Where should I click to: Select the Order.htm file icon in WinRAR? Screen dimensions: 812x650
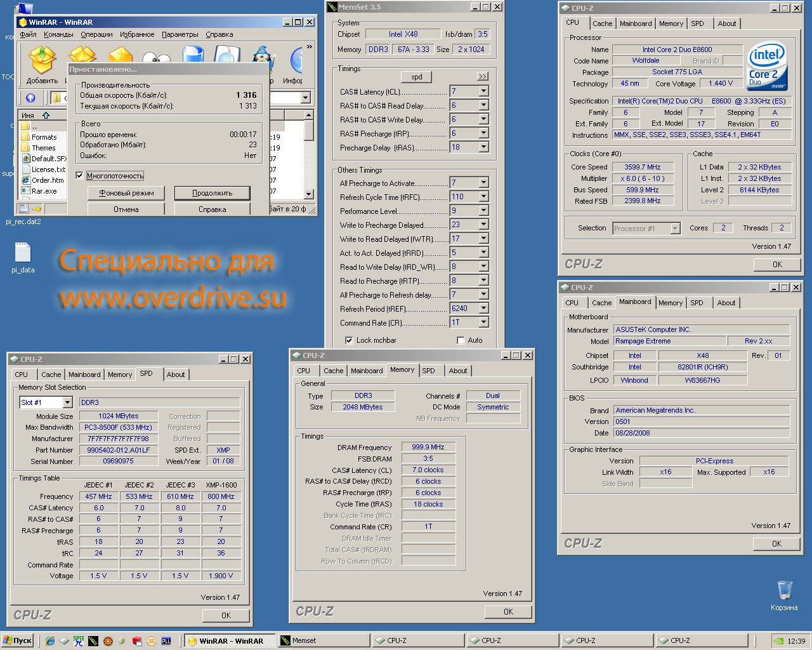click(25, 180)
